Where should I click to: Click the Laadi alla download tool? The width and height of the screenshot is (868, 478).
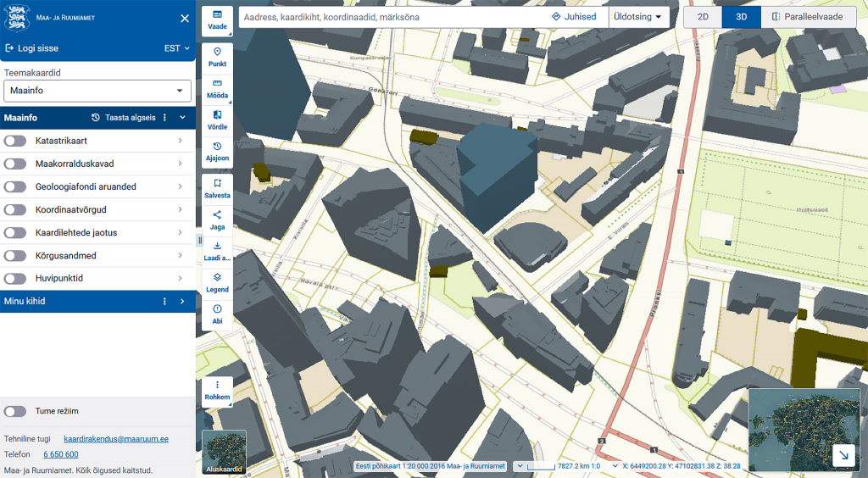[217, 252]
